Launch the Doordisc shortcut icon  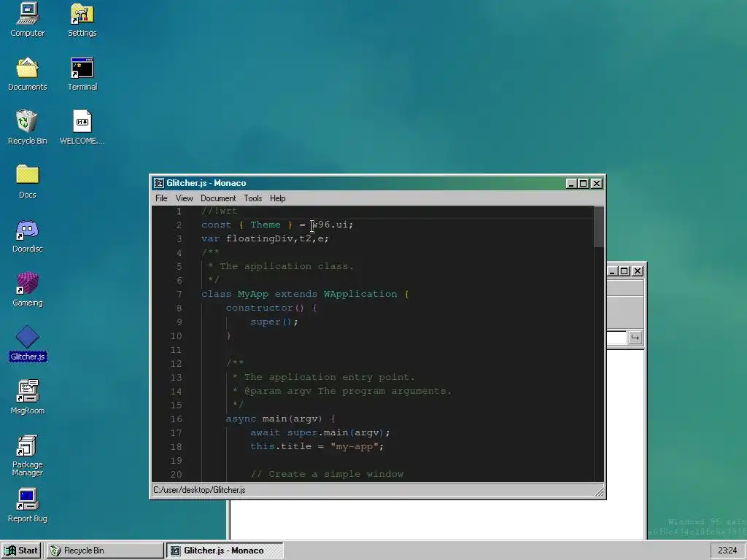pos(27,236)
